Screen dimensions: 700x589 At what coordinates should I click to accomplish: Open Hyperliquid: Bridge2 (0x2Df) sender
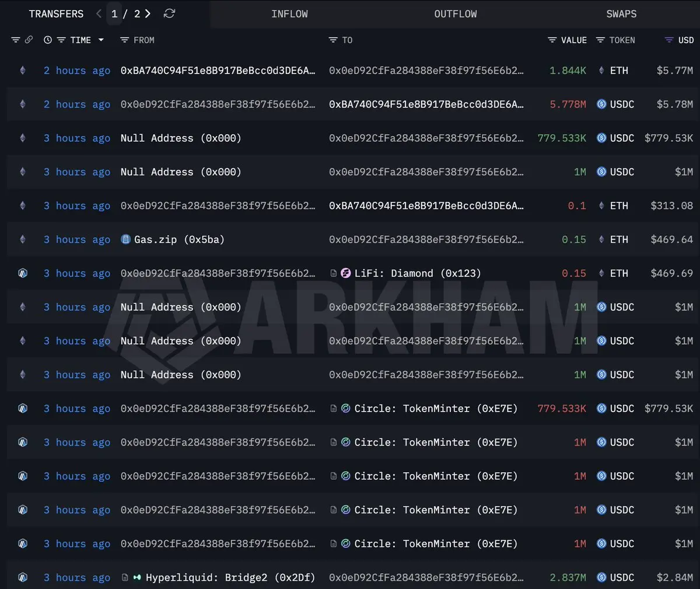pyautogui.click(x=230, y=577)
